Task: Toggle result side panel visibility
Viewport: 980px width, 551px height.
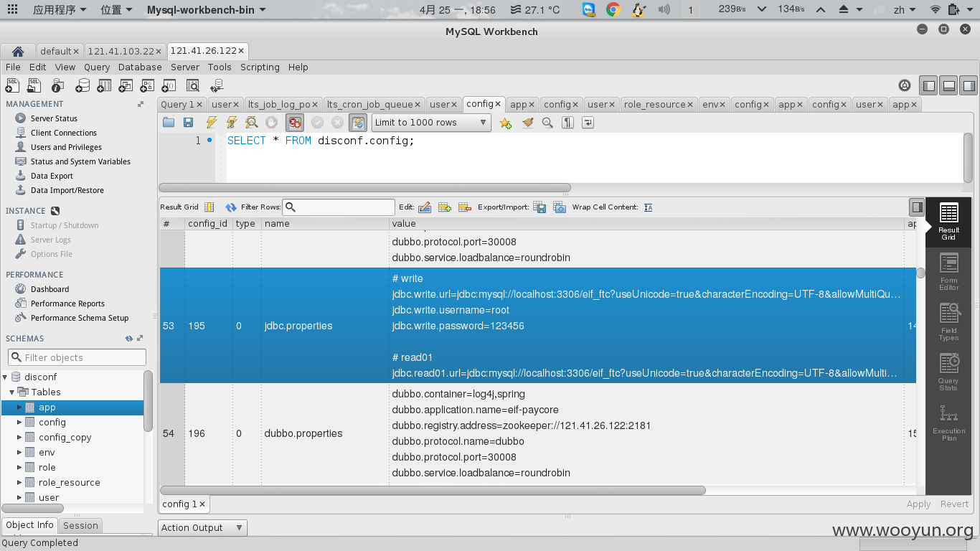Action: [x=917, y=207]
